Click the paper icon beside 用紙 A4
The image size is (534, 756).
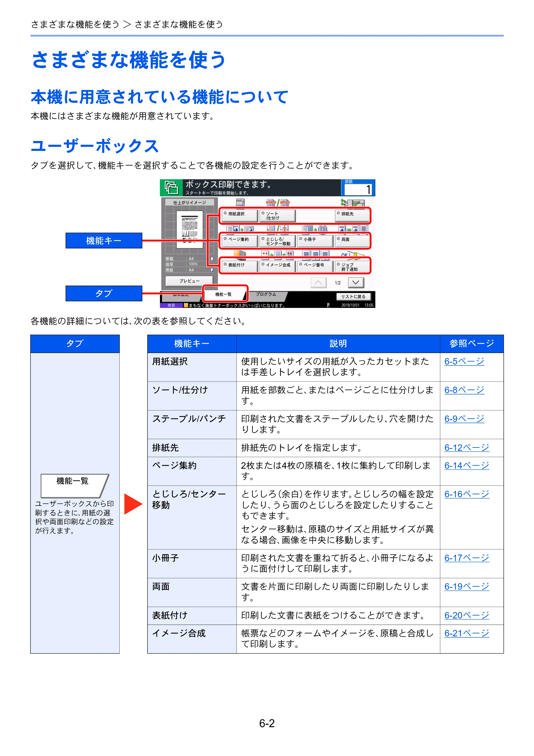tap(212, 270)
